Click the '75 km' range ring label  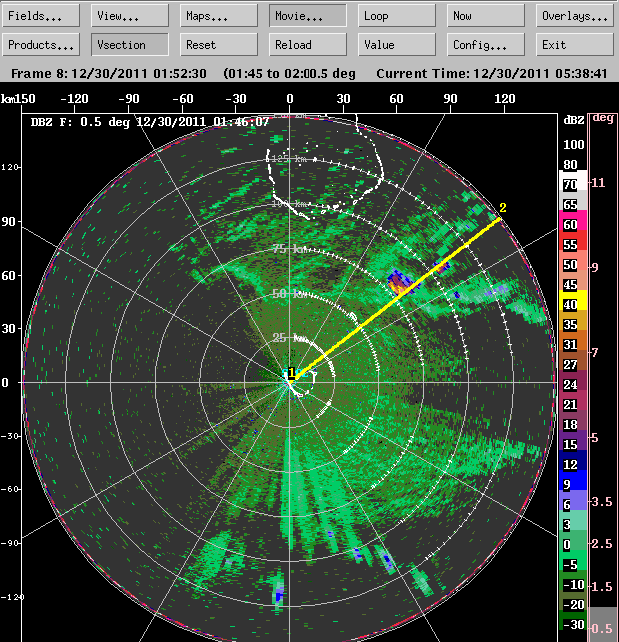coord(290,249)
